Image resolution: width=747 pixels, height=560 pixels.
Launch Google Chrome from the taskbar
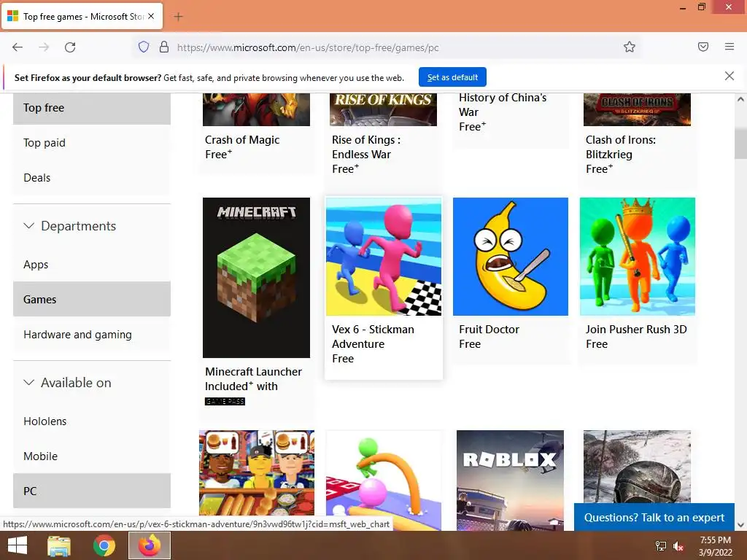pos(104,545)
